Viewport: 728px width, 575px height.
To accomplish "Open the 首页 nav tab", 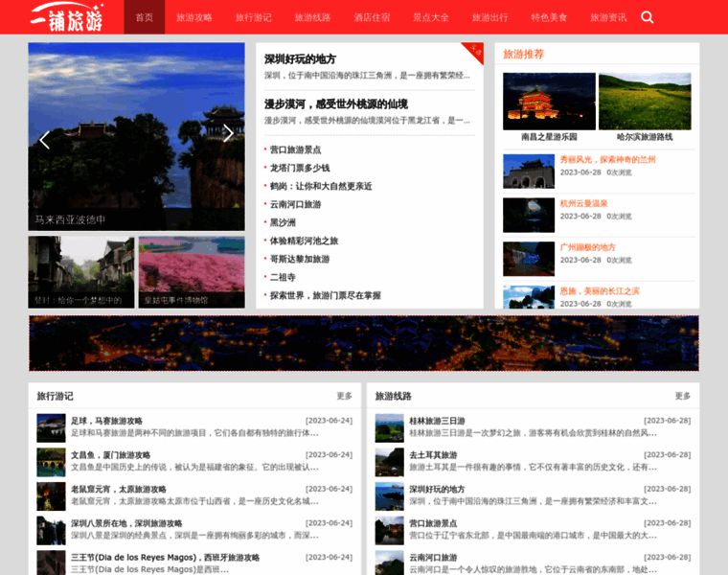I will pos(145,17).
